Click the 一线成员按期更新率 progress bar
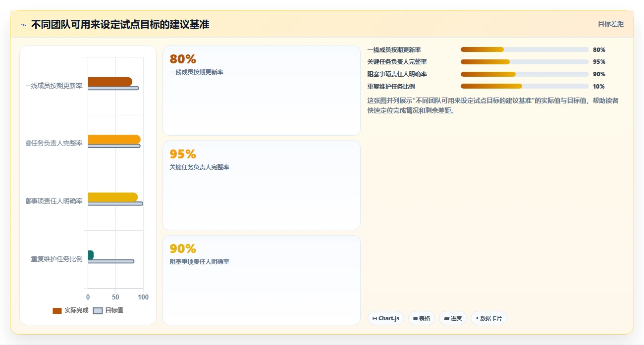644x345 pixels. 525,49
